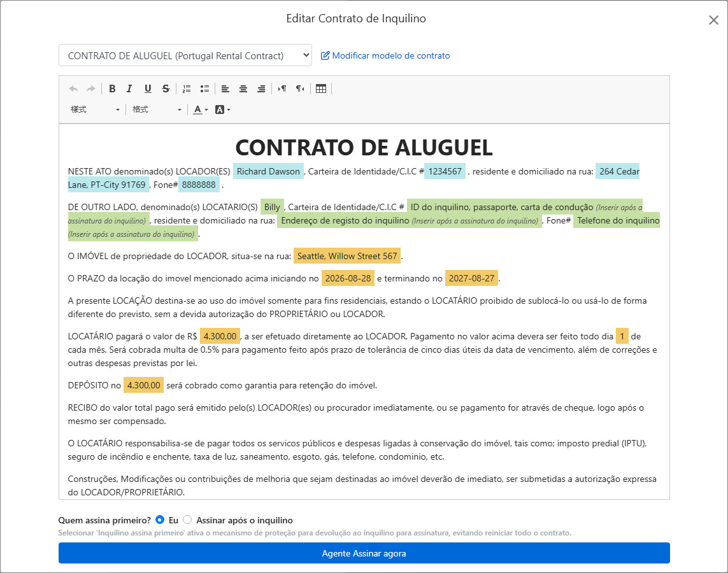Click the landlord phone 8888888 field
The height and width of the screenshot is (573, 728).
tap(199, 185)
